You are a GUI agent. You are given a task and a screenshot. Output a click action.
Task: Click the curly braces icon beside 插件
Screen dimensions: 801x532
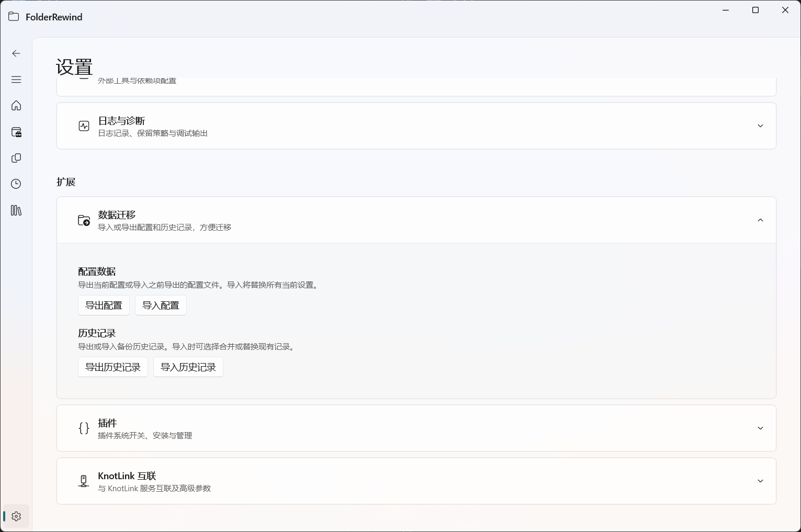pyautogui.click(x=84, y=428)
